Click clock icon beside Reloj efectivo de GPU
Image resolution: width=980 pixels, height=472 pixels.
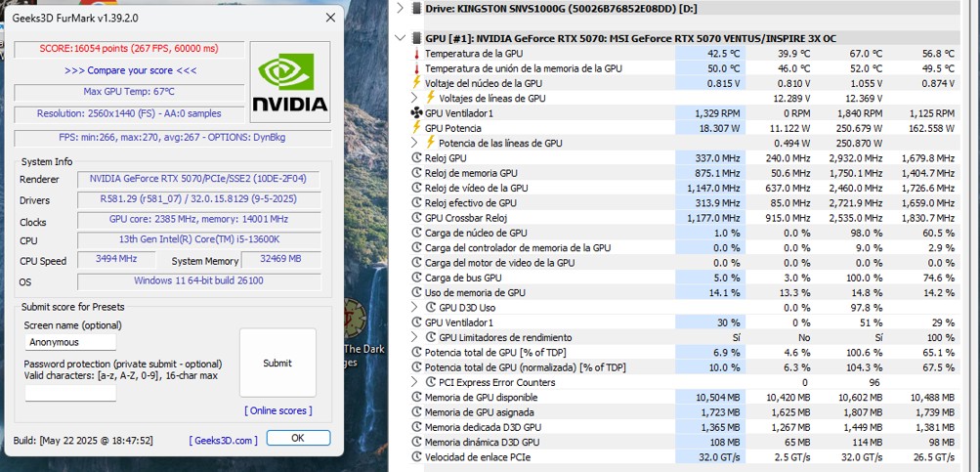(x=417, y=203)
